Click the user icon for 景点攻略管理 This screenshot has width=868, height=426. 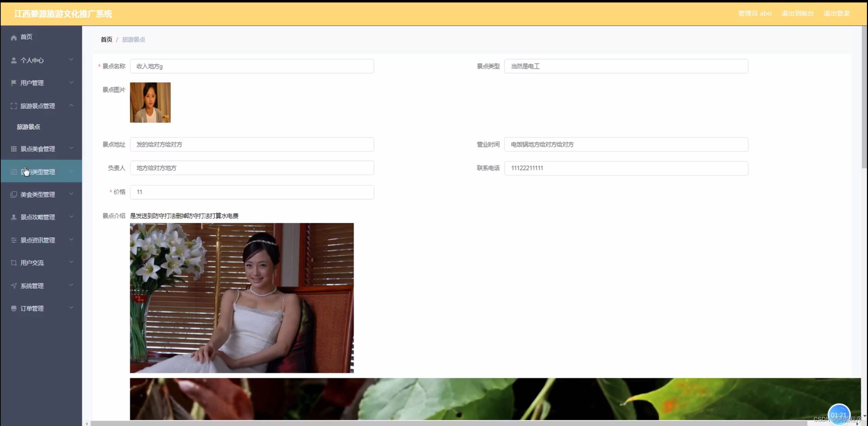point(13,217)
